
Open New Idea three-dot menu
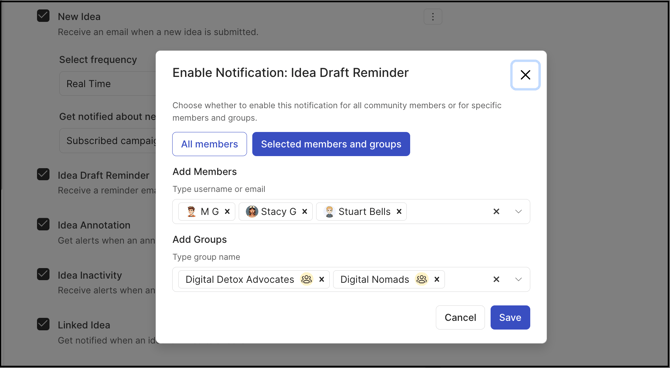[x=433, y=17]
